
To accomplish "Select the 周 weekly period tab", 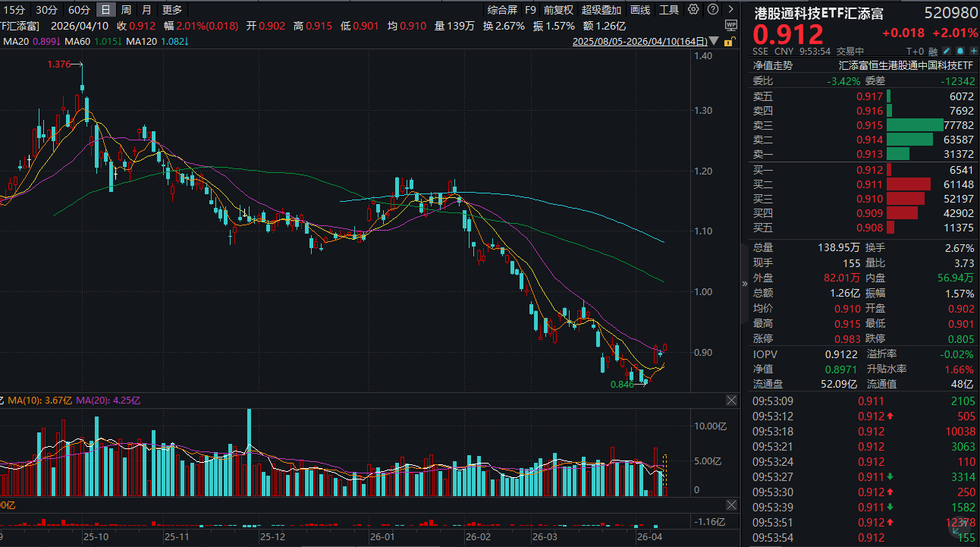I will [126, 10].
